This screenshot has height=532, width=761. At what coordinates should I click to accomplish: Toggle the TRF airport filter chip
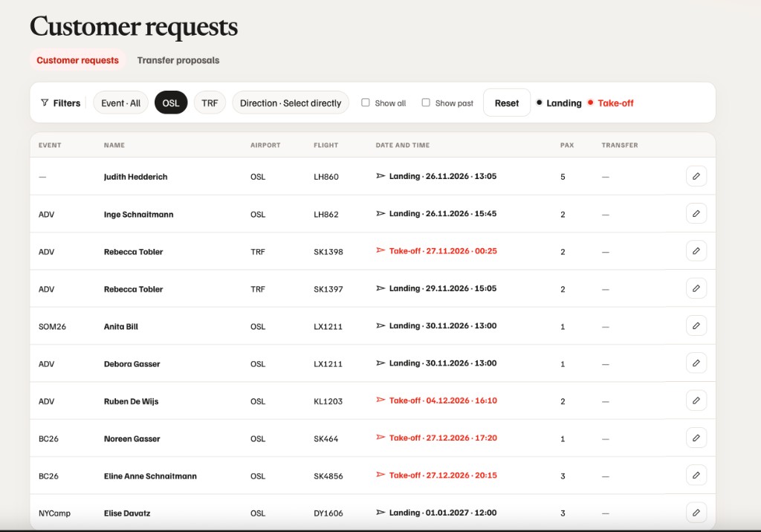(210, 103)
